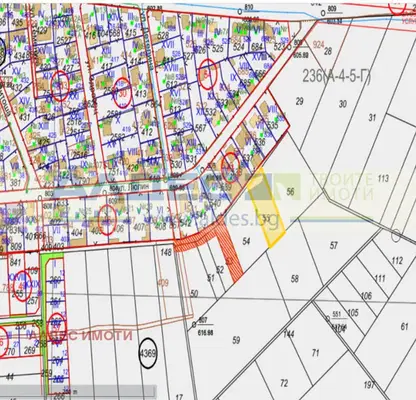Select parcel 148 near the hatched road
This screenshot has width=416, height=400.
166,251
